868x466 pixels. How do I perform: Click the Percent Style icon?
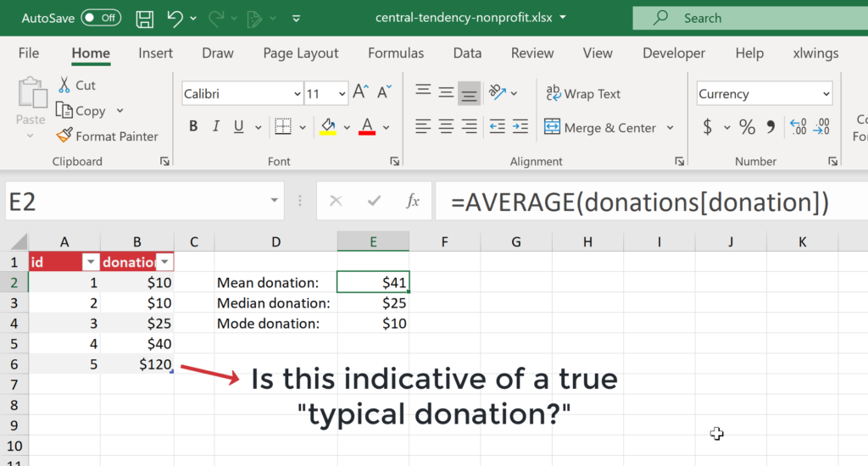click(x=747, y=127)
